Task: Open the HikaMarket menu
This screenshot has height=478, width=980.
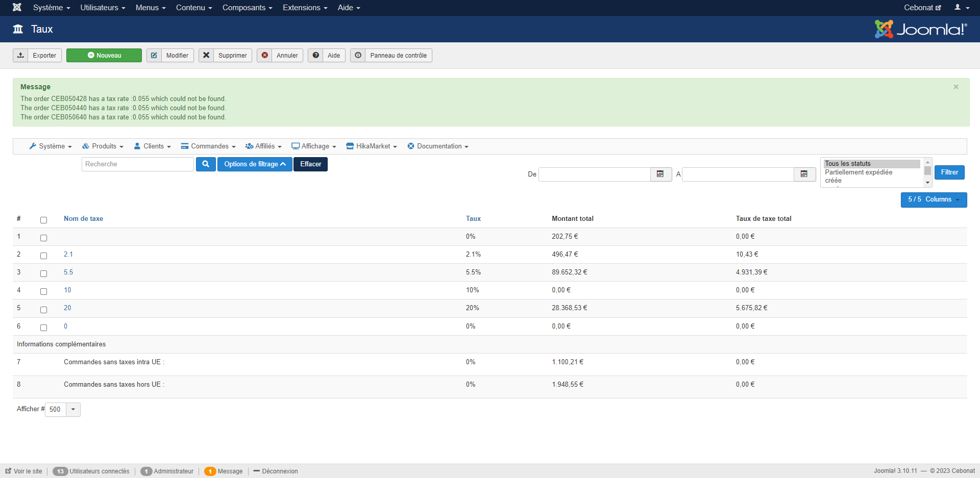Action: 372,146
